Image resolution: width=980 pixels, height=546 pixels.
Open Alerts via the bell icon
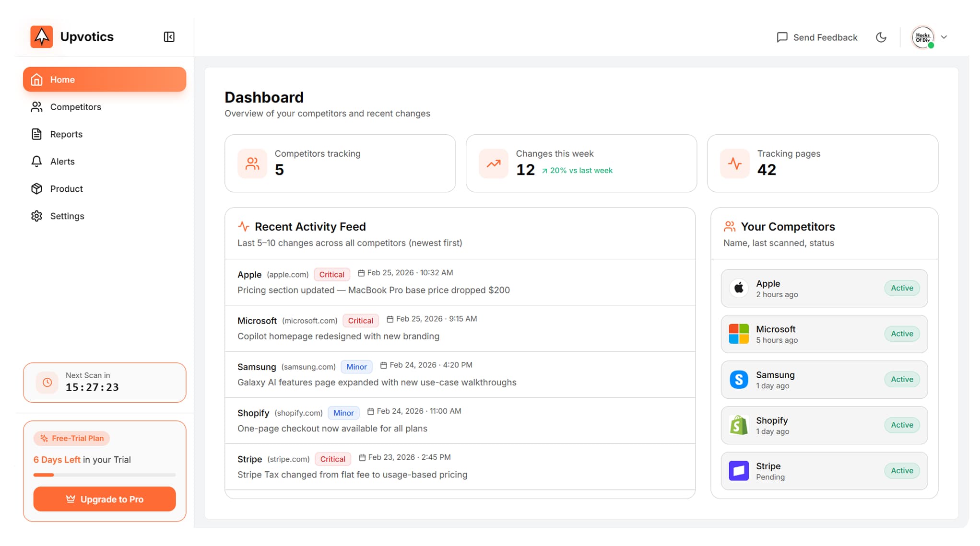click(x=37, y=162)
